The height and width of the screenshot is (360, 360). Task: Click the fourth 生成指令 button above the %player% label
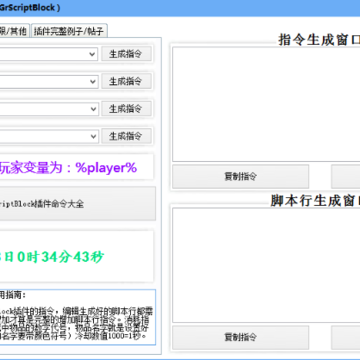click(x=126, y=136)
